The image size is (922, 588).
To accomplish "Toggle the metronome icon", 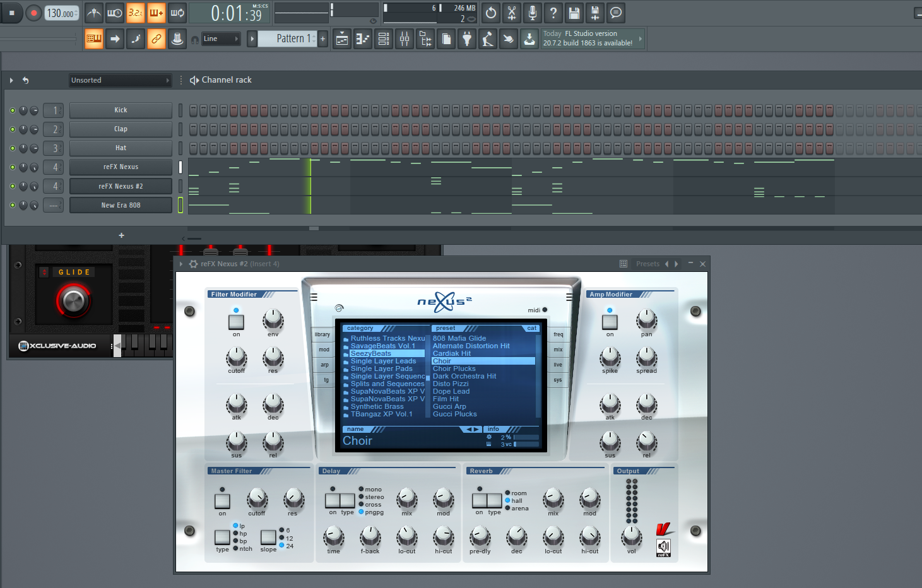I will tap(94, 13).
